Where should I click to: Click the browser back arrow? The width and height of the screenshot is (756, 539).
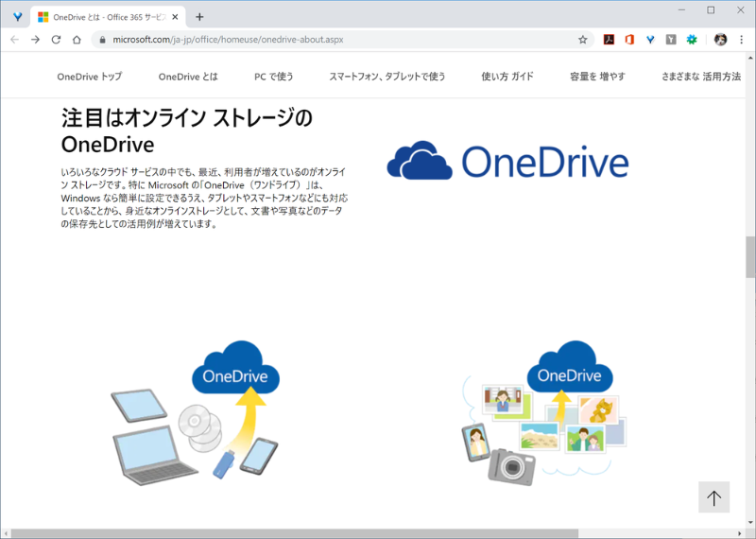pos(14,40)
